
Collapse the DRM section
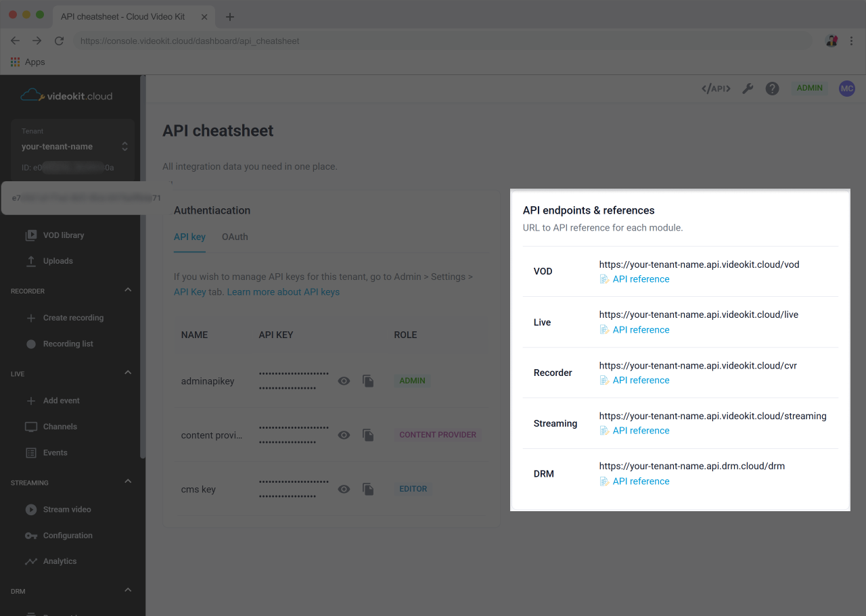tap(128, 590)
